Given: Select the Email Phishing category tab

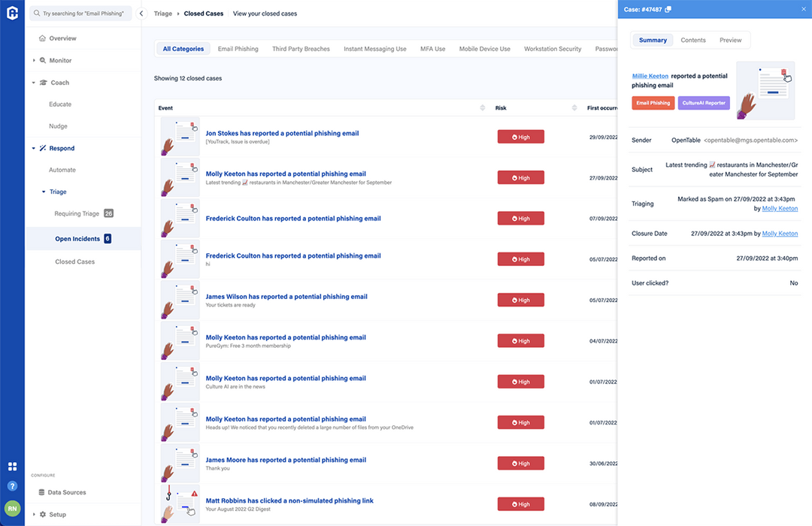Looking at the screenshot, I should click(238, 48).
